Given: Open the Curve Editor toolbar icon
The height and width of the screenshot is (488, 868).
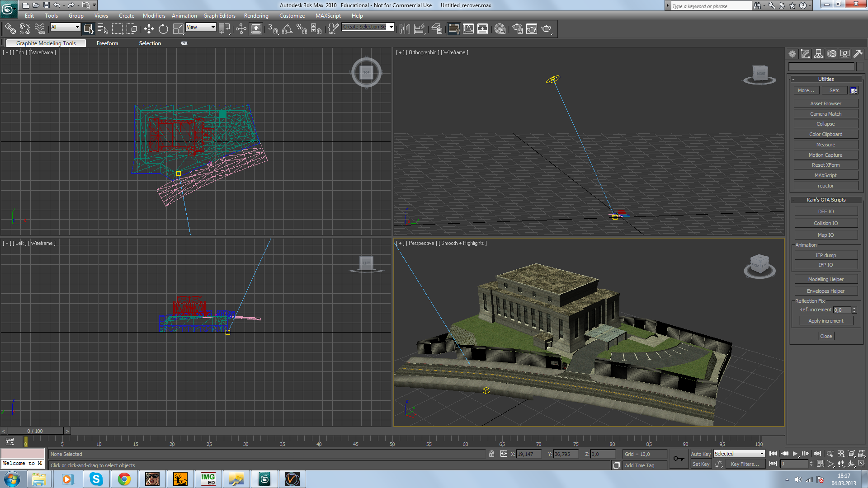Looking at the screenshot, I should tap(468, 29).
